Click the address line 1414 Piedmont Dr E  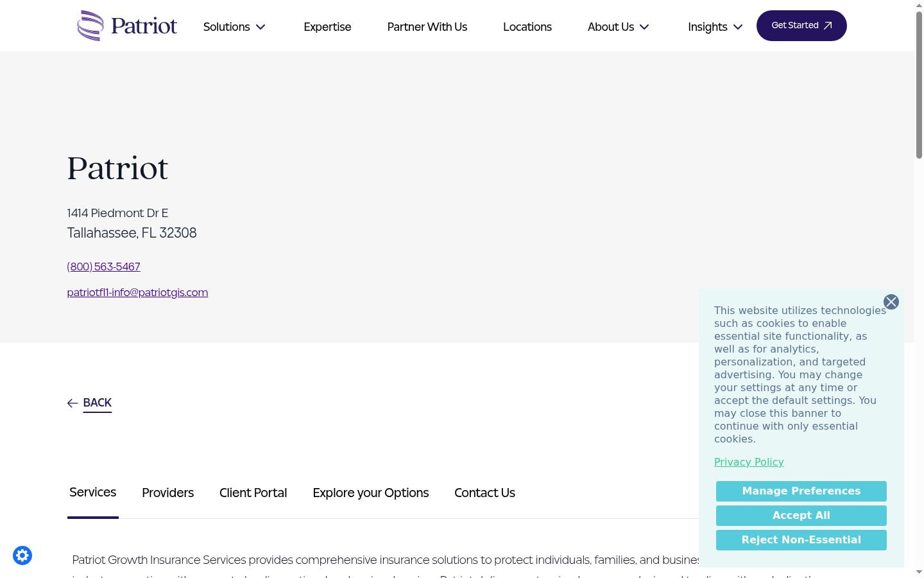coord(117,213)
